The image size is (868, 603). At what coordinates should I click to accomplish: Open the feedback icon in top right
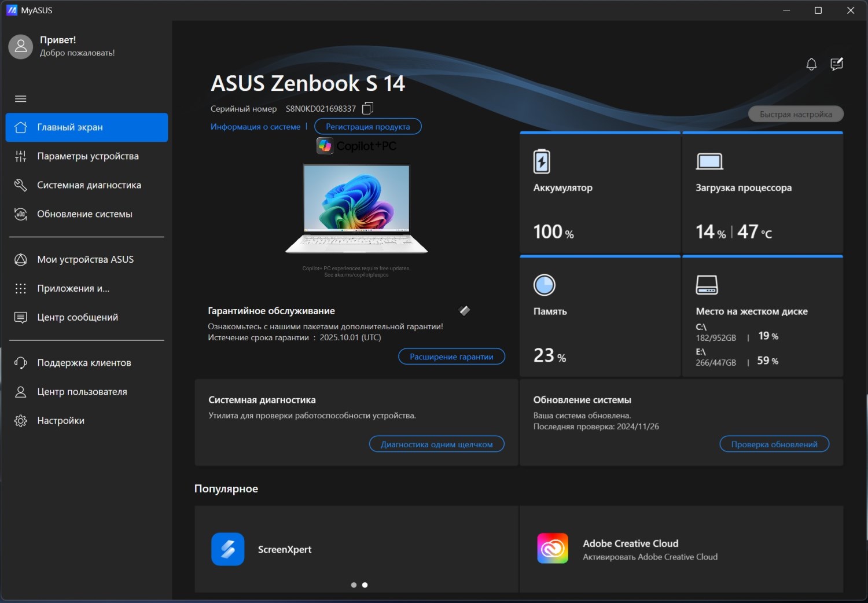click(837, 64)
